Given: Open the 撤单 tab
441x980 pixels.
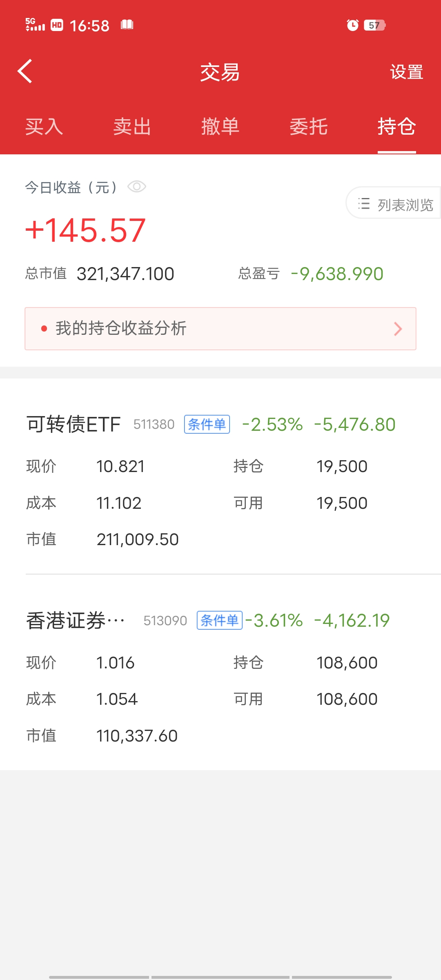Looking at the screenshot, I should point(220,127).
